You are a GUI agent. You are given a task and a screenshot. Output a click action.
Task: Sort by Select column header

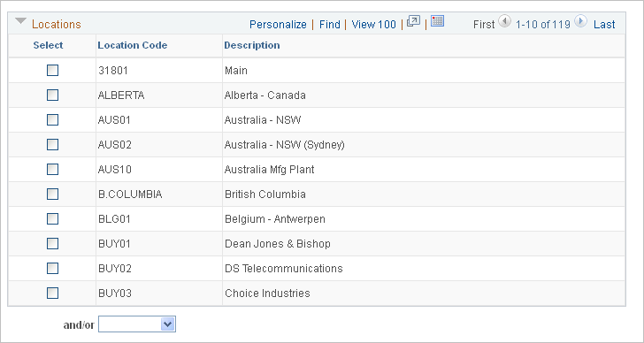[48, 45]
